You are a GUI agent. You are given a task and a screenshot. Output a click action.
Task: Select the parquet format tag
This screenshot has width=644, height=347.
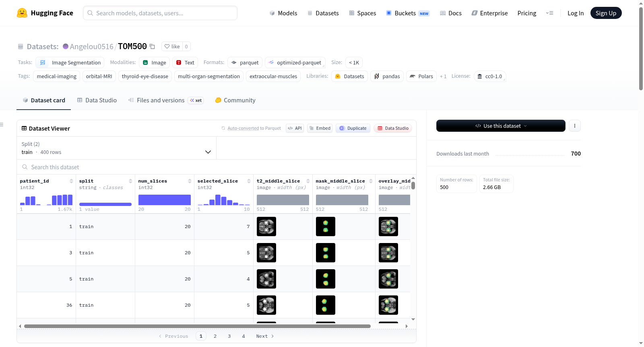(245, 62)
